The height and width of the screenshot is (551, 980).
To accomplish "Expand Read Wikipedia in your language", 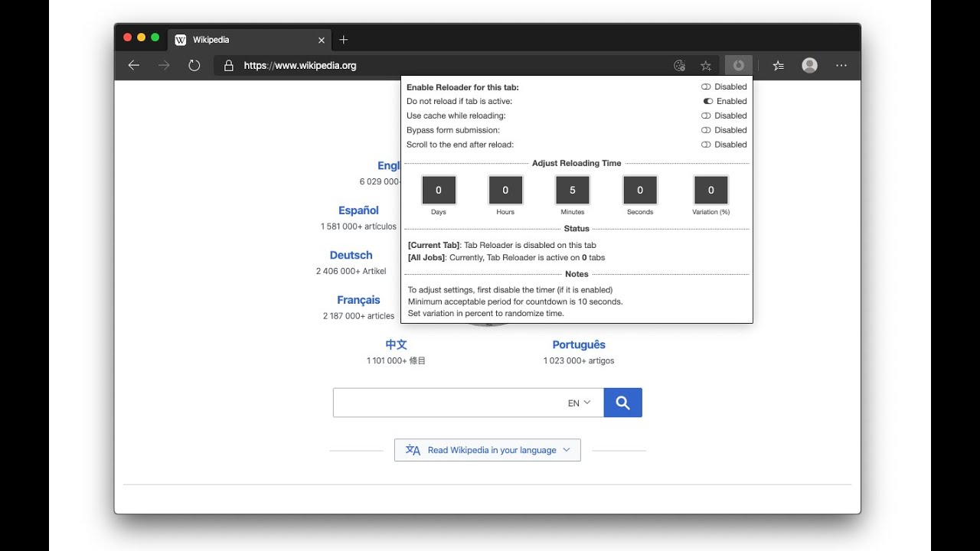I will tap(488, 450).
